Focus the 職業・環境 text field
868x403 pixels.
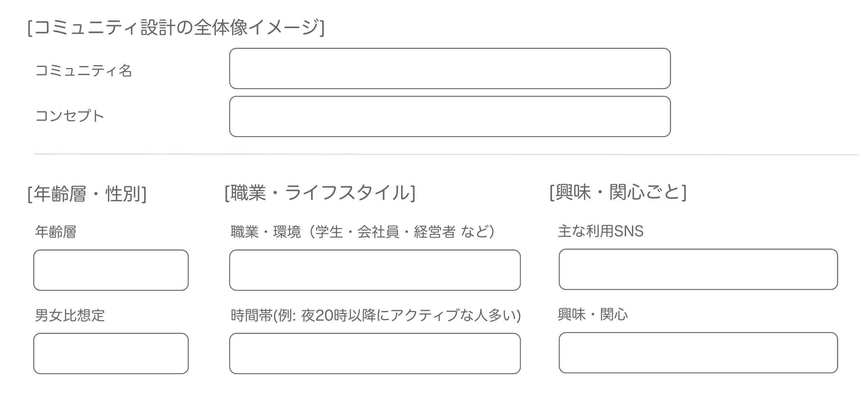(375, 270)
